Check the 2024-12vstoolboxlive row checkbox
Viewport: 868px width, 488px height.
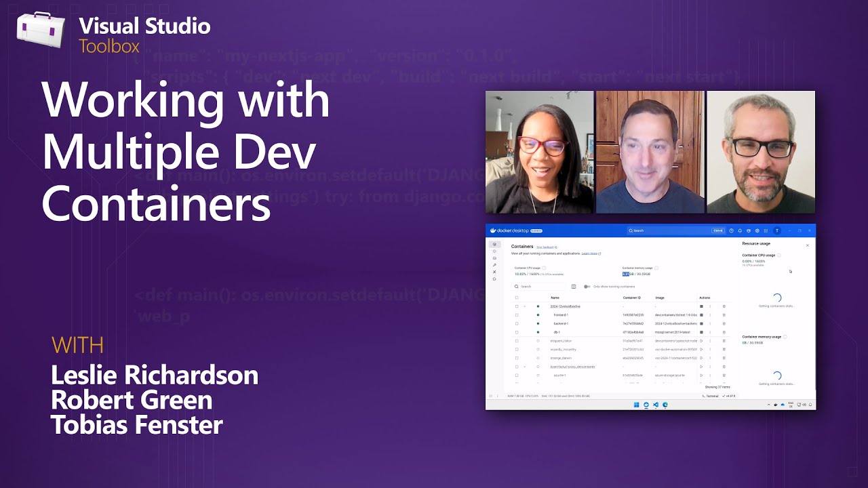pyautogui.click(x=517, y=306)
